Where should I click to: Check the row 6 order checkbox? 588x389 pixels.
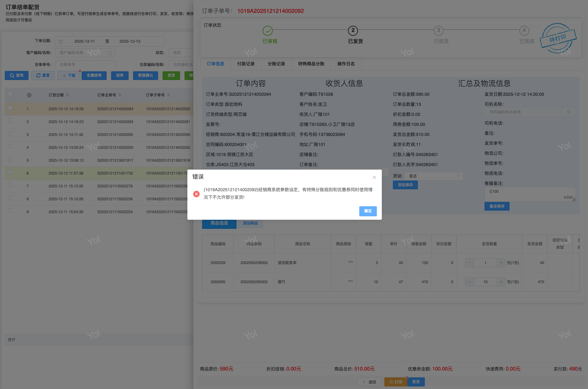click(x=10, y=172)
